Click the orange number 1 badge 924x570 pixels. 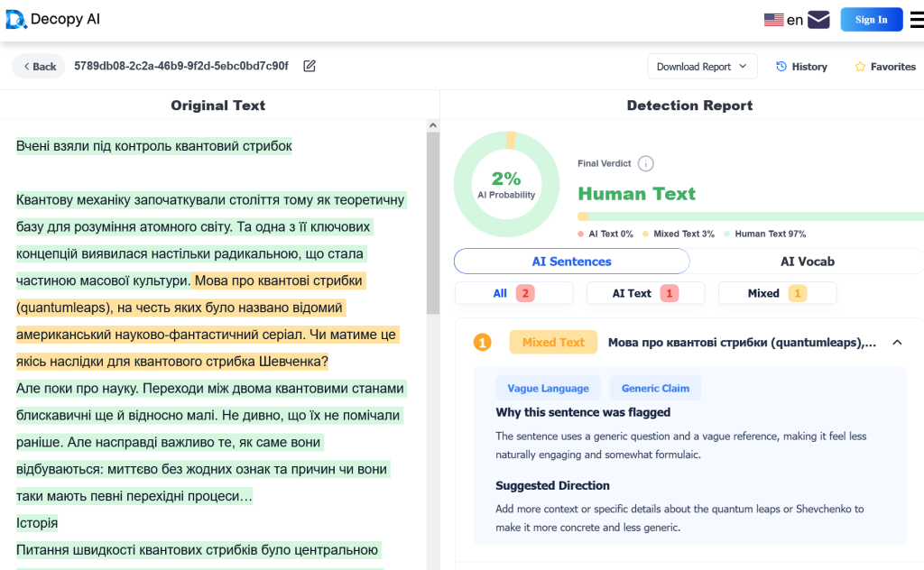[x=482, y=342]
